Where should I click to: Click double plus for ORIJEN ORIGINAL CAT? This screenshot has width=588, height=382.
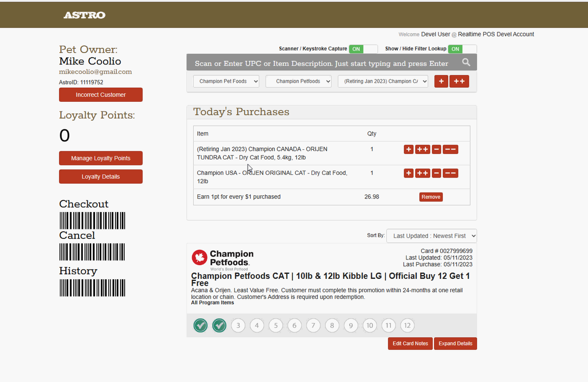(x=422, y=173)
